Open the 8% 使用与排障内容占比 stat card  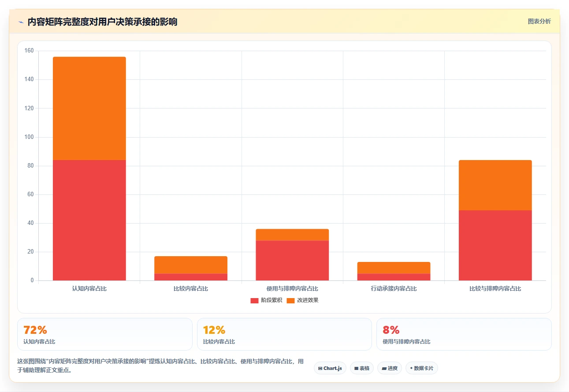464,334
